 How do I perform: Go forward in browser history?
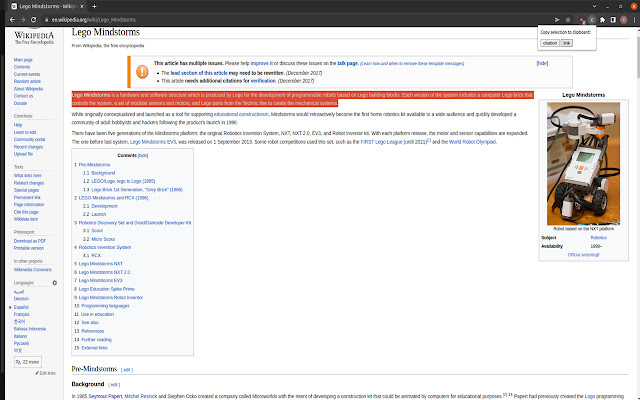23,20
